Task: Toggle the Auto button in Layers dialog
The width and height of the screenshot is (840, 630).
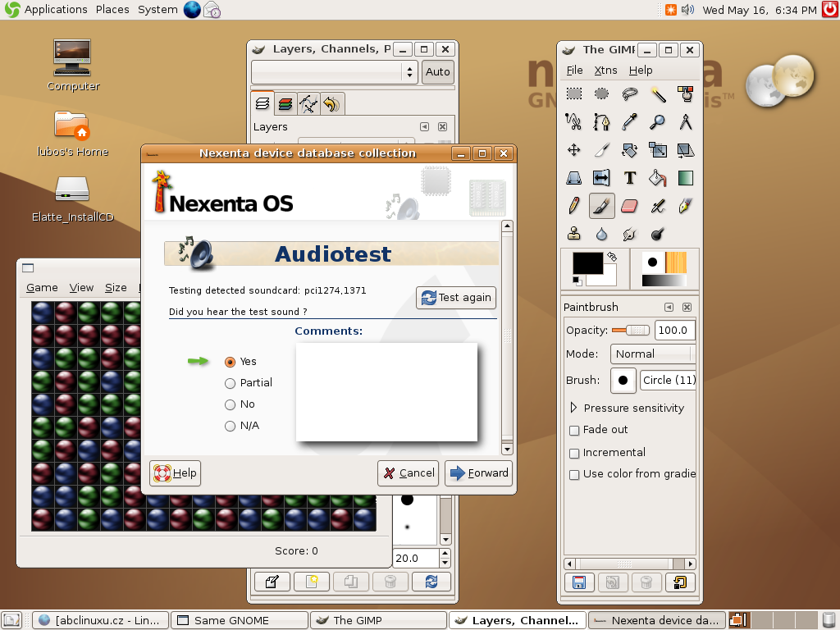Action: point(438,72)
